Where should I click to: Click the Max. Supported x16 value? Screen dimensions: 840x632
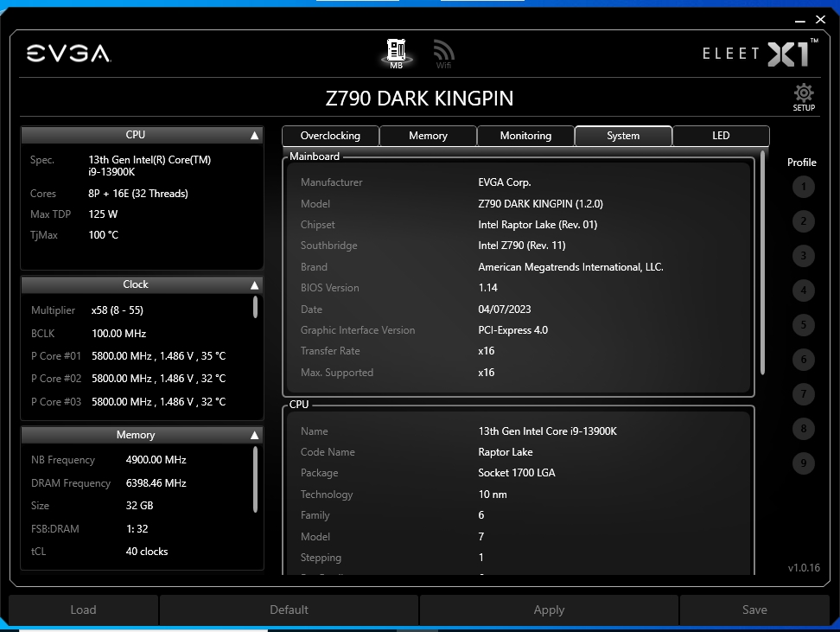(x=487, y=373)
